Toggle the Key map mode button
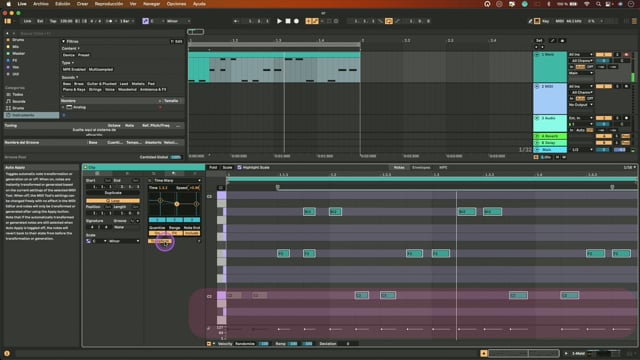This screenshot has width=640, height=360. click(x=545, y=21)
